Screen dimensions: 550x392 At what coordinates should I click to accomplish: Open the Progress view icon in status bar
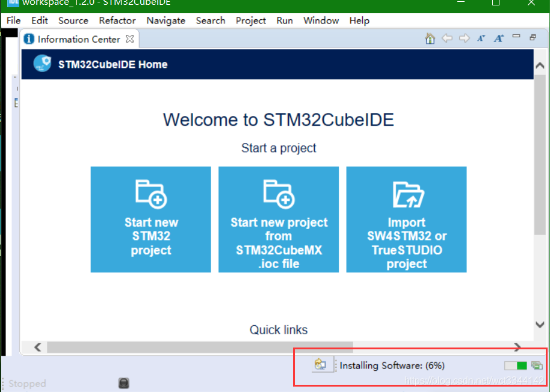click(537, 366)
